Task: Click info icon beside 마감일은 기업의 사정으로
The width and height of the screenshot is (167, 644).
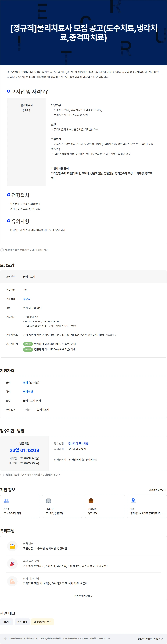Action: [x=2, y=475]
